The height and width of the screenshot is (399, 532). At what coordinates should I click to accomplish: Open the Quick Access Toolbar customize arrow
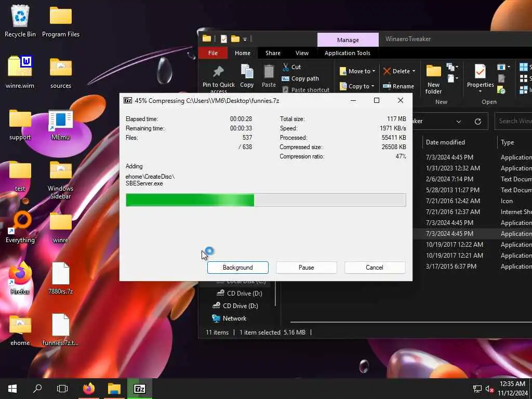coord(245,39)
